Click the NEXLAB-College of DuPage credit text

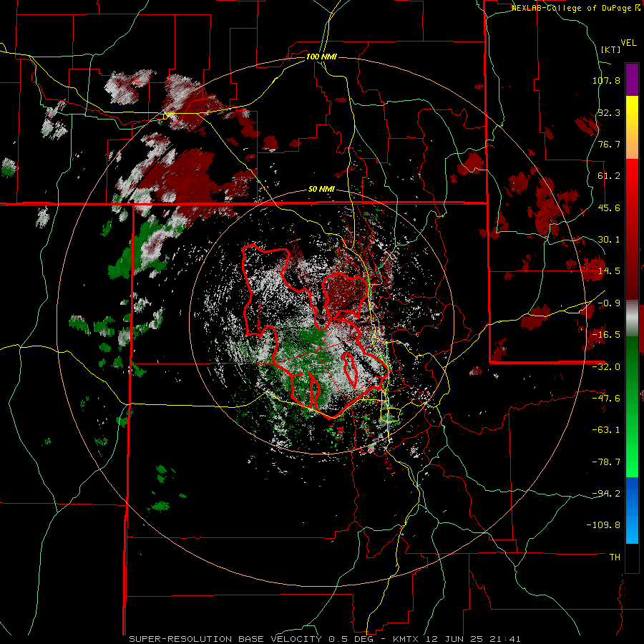coord(576,8)
